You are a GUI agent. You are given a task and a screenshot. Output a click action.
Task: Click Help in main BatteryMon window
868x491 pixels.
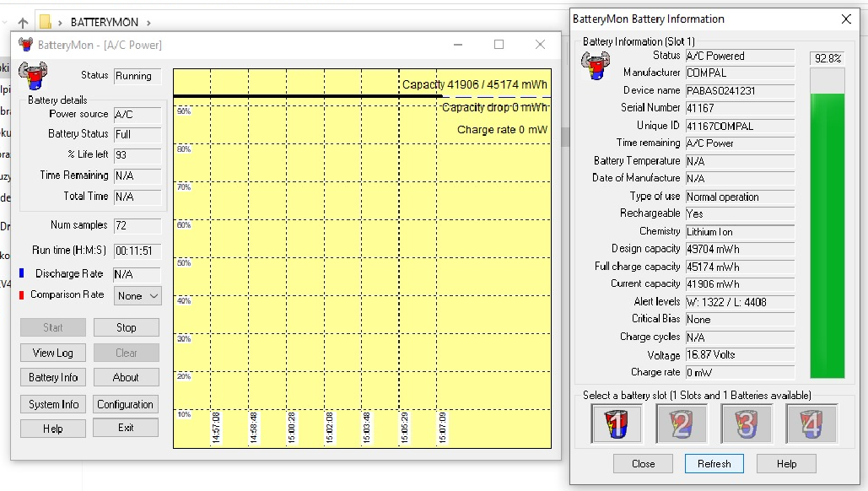(53, 429)
